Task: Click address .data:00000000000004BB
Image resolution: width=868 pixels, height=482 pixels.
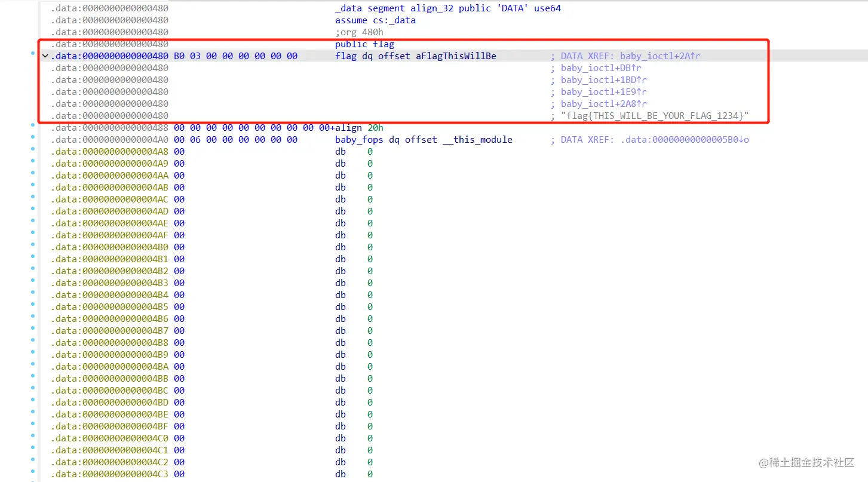Action: pos(109,379)
